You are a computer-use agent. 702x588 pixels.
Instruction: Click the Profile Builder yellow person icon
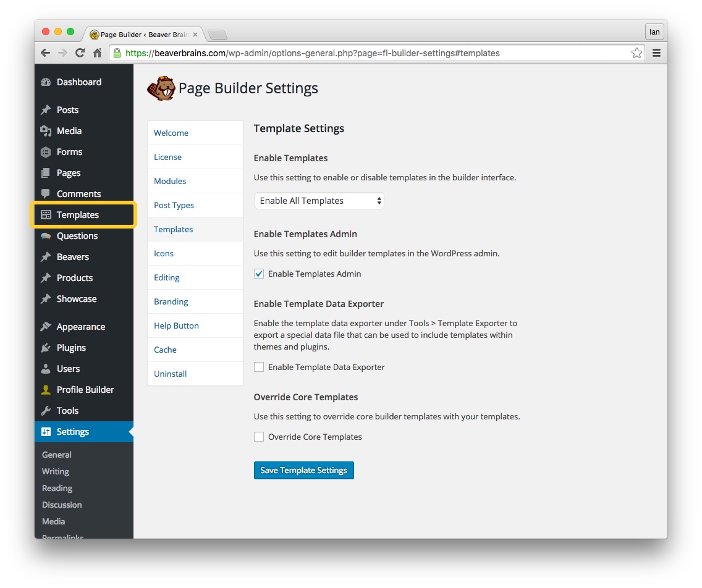[46, 390]
